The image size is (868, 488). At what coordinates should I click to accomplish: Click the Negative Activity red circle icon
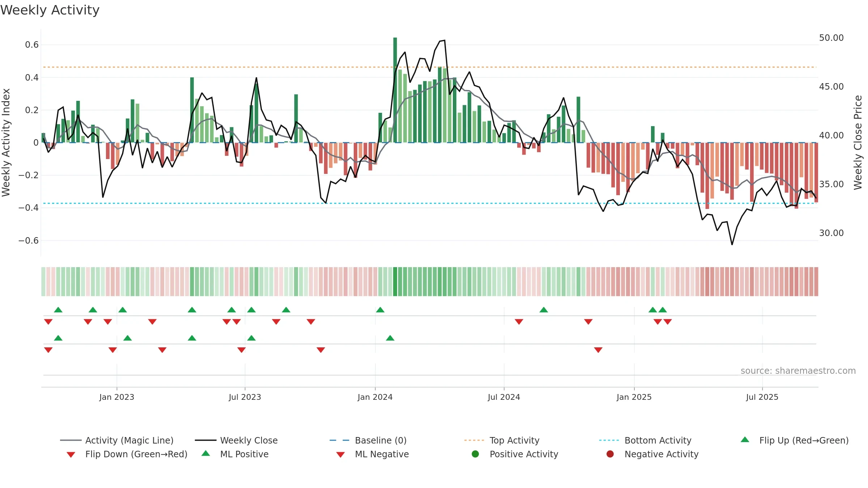tap(610, 454)
